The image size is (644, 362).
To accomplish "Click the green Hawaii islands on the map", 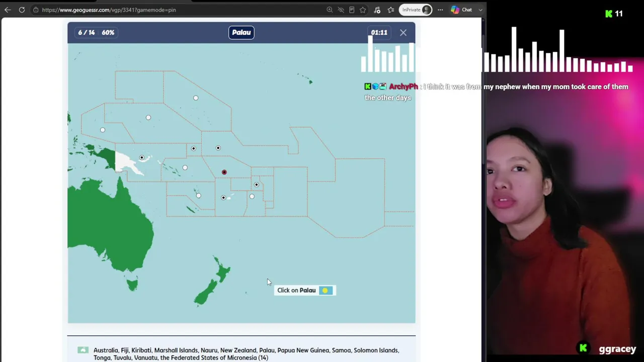I will pyautogui.click(x=306, y=78).
